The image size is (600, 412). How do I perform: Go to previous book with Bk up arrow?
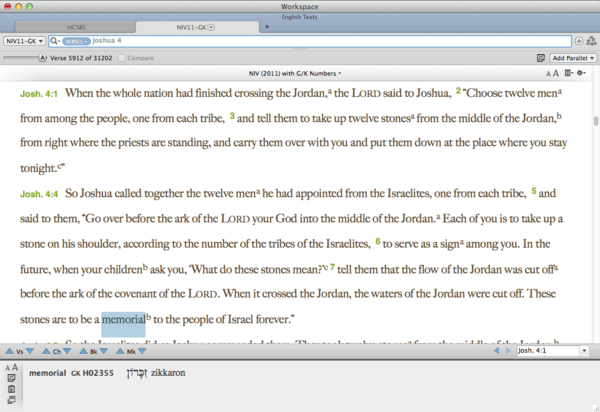click(83, 351)
